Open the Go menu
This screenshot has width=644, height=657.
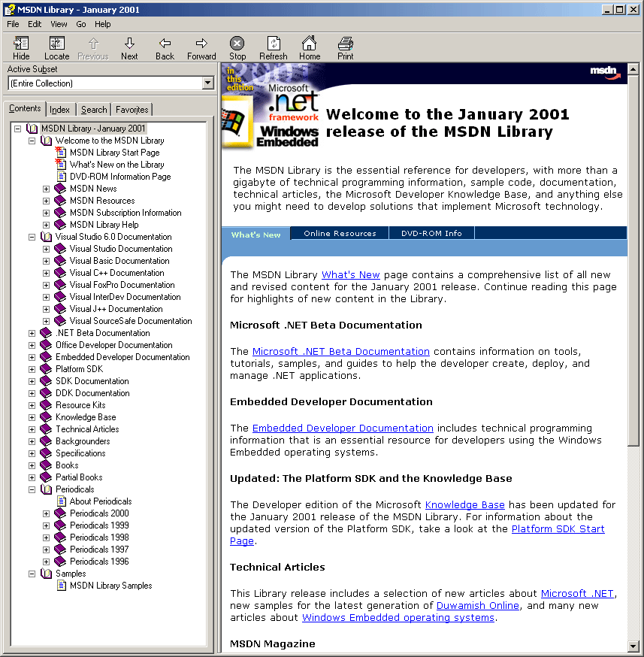tap(81, 24)
